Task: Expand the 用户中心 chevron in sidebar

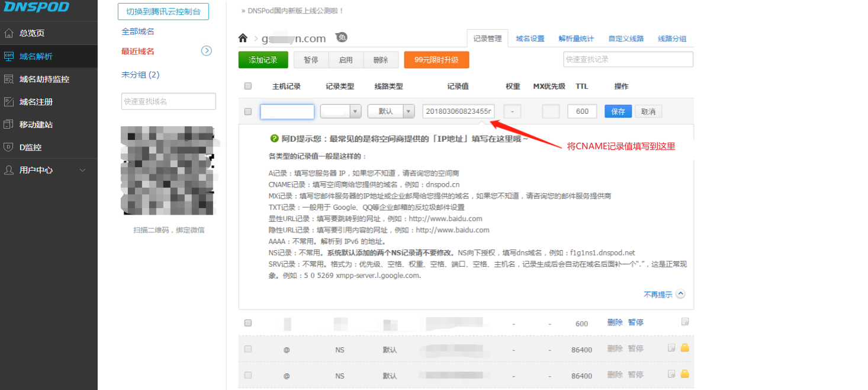Action: 82,170
